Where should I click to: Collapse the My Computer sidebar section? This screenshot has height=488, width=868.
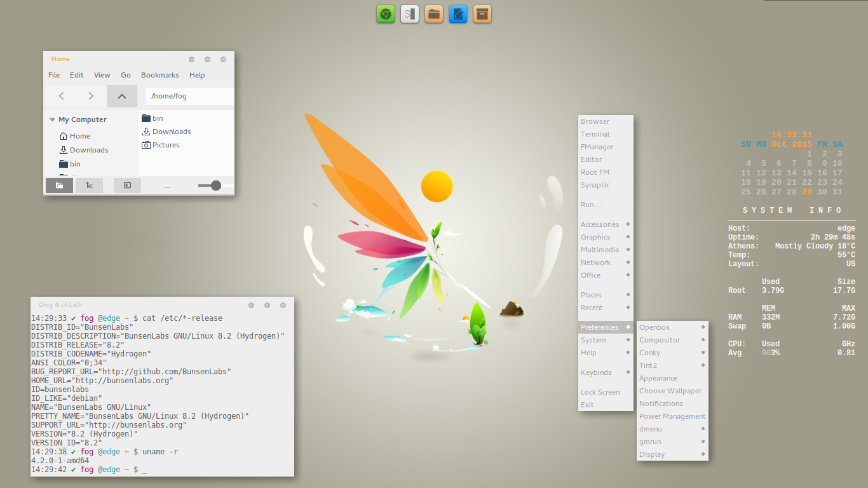click(52, 119)
